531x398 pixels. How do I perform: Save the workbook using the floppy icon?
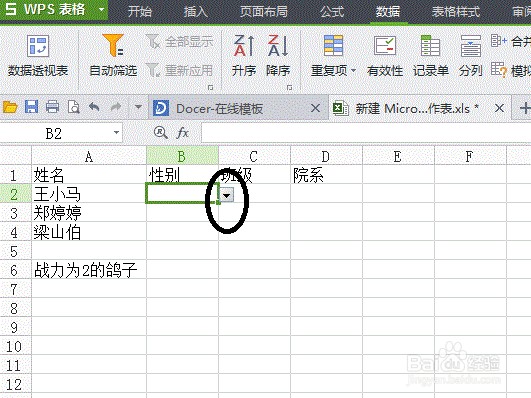point(31,107)
